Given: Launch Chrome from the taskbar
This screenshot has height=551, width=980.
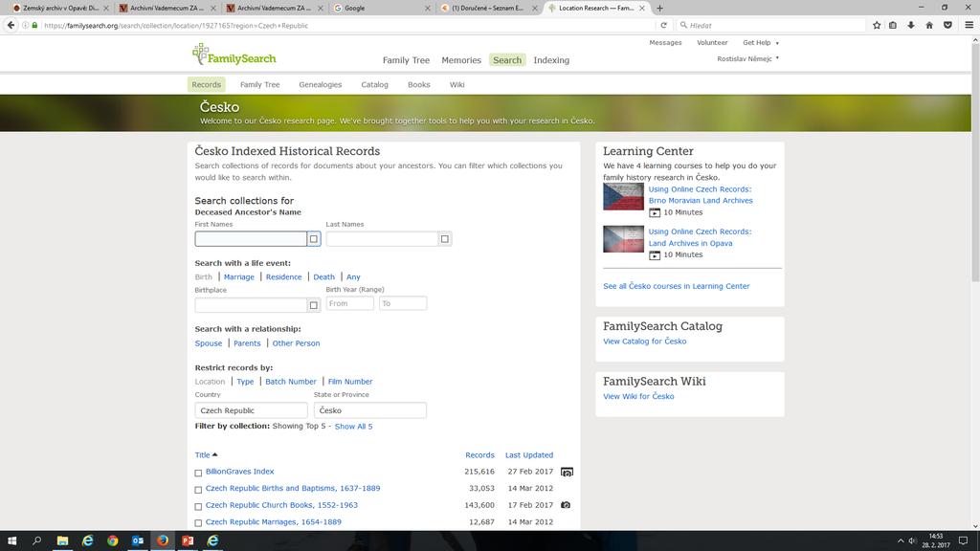Looking at the screenshot, I should [113, 540].
